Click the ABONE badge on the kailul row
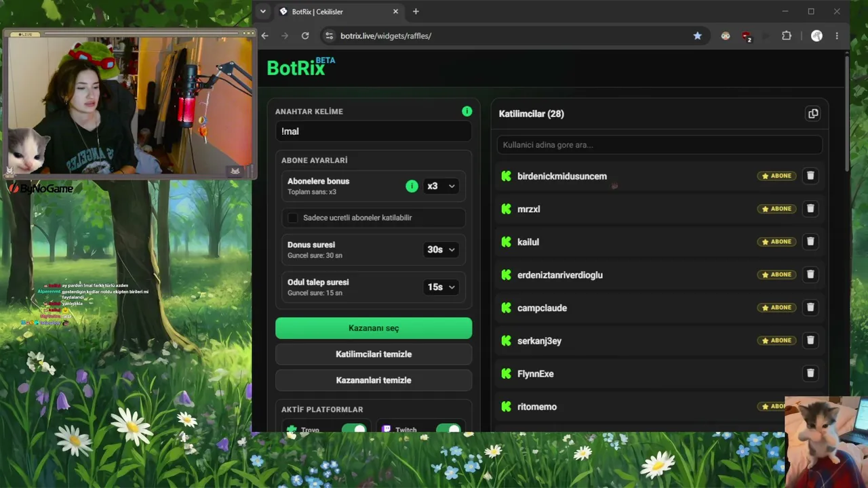This screenshot has height=488, width=868. click(x=776, y=242)
